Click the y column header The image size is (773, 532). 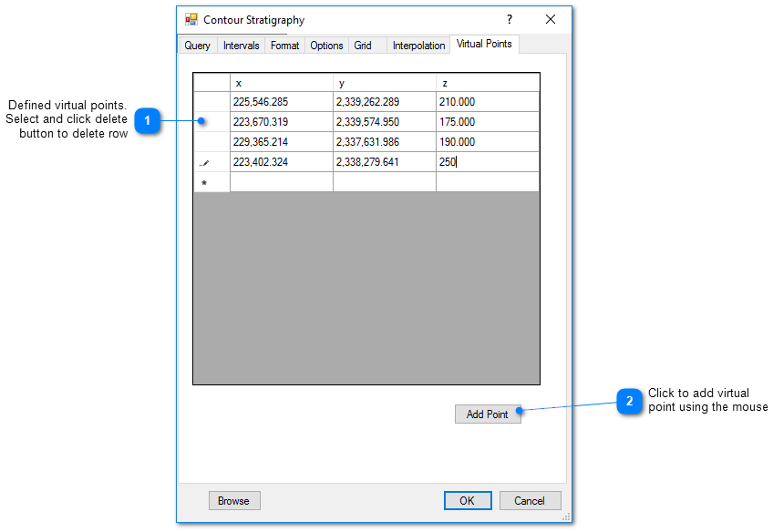pos(384,83)
